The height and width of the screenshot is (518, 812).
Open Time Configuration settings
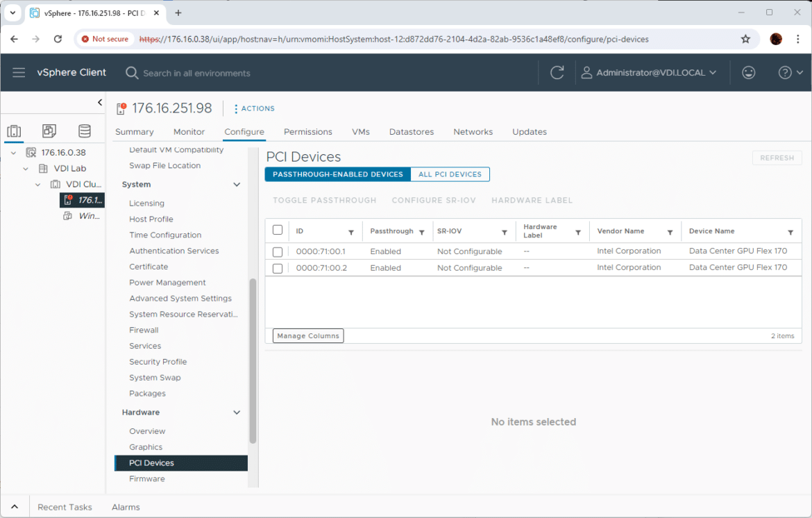(x=165, y=235)
